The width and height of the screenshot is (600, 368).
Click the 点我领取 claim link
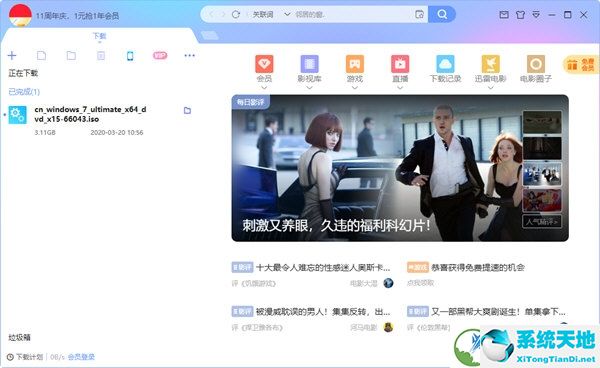pos(420,283)
